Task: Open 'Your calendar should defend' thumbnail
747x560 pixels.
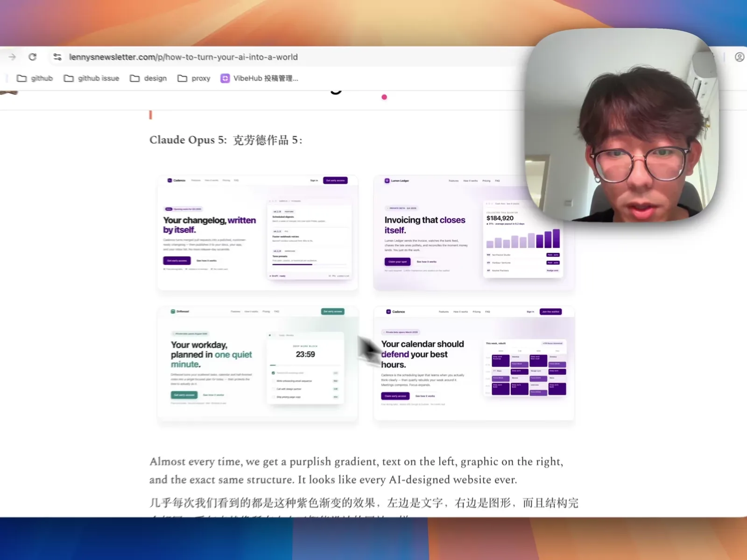Action: 474,364
